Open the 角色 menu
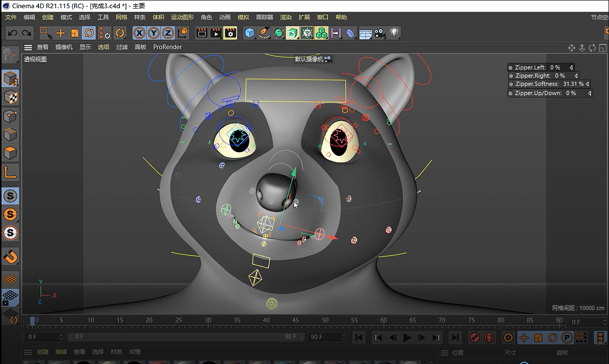Screen dimensions: 609x364 pos(206,17)
